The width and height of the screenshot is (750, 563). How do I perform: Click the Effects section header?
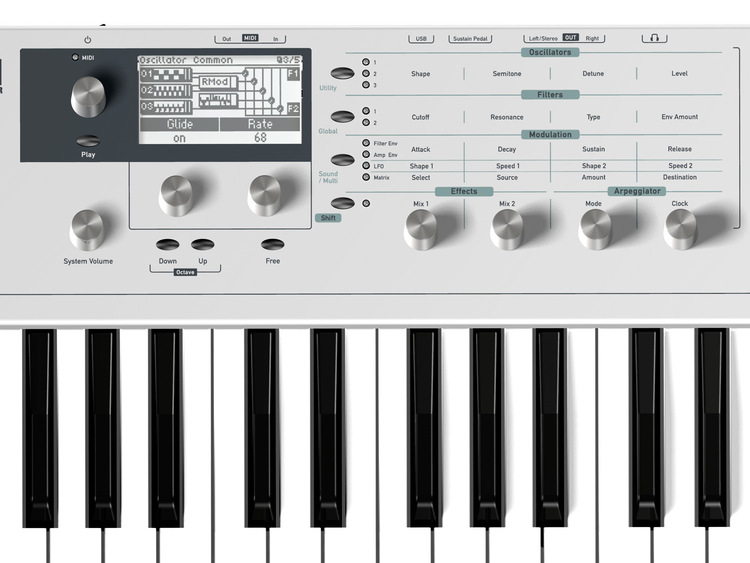pos(464,191)
